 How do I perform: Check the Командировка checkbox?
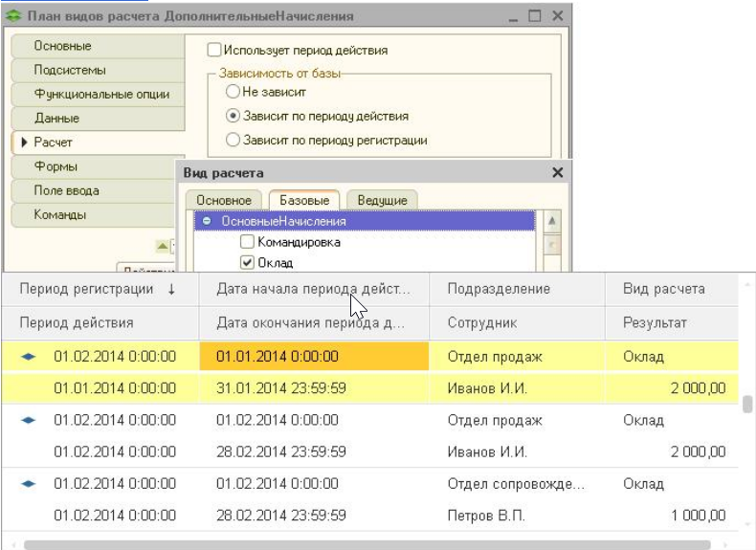[247, 241]
